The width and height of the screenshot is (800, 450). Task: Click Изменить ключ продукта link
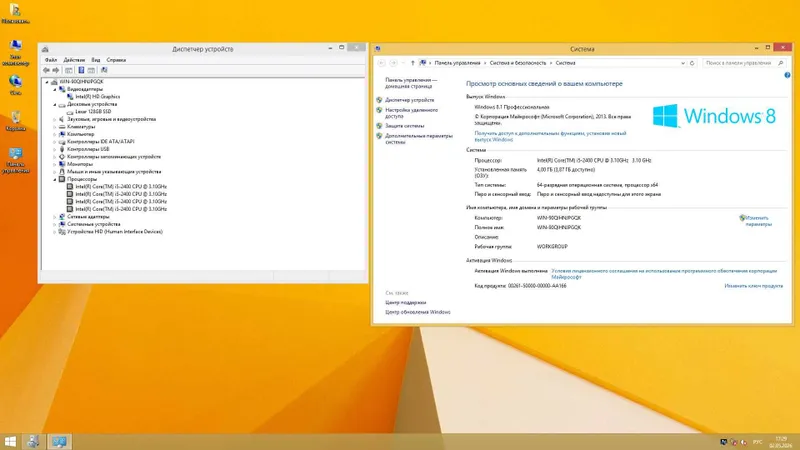[754, 286]
